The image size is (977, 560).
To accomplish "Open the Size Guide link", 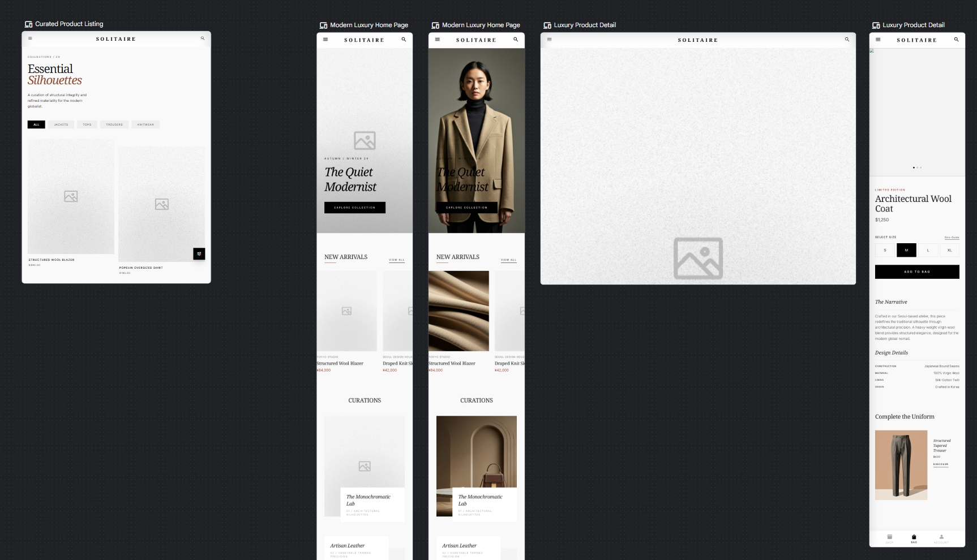I will coord(952,238).
